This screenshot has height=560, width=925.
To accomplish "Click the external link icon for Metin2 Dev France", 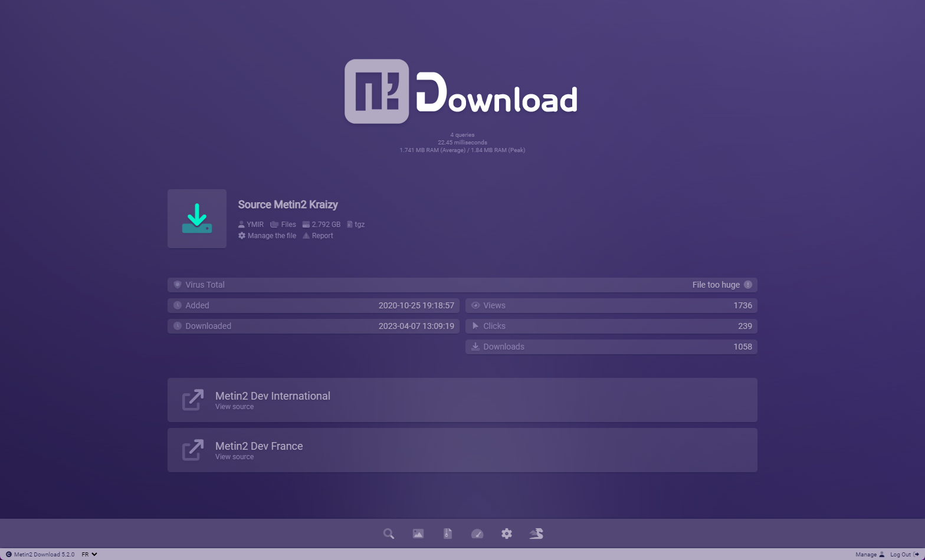I will point(193,450).
